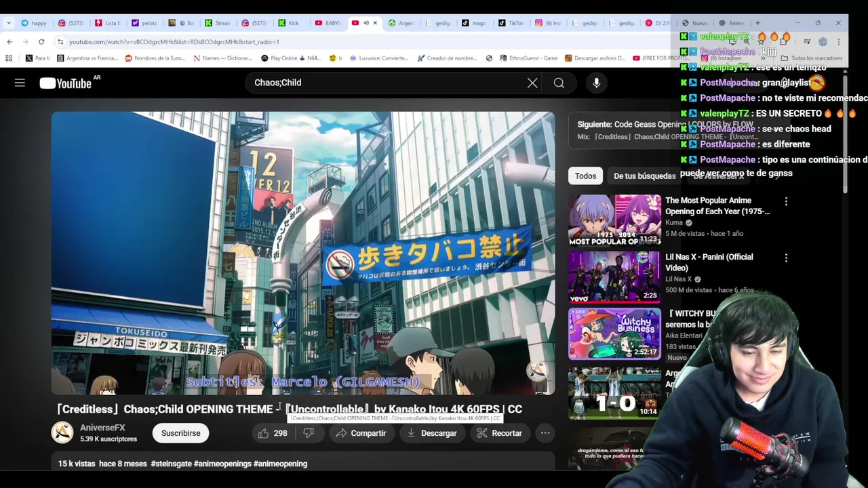Switch to the Stream Kick tab
The height and width of the screenshot is (488, 868).
click(x=218, y=23)
